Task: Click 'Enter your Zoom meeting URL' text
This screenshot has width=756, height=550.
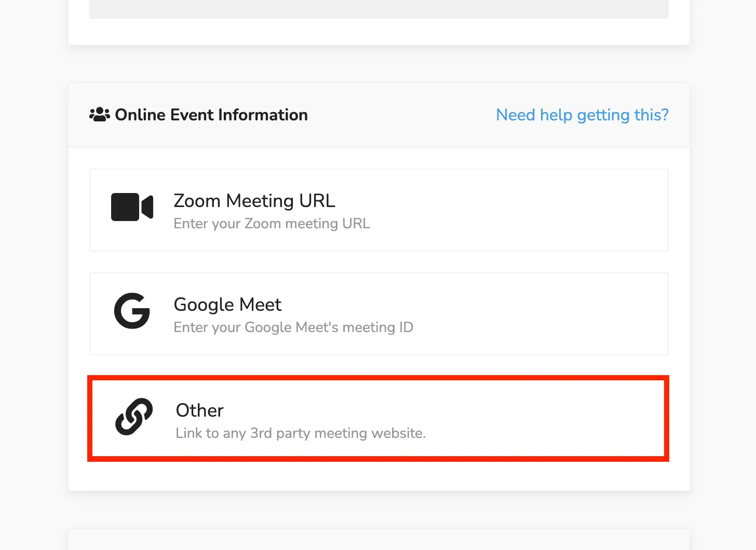Action: click(272, 224)
